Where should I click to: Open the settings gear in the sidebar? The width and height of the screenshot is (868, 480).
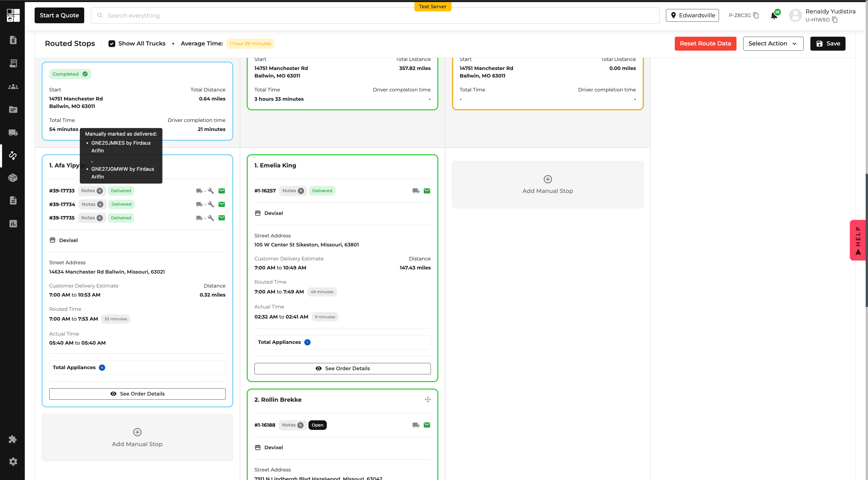(13, 461)
